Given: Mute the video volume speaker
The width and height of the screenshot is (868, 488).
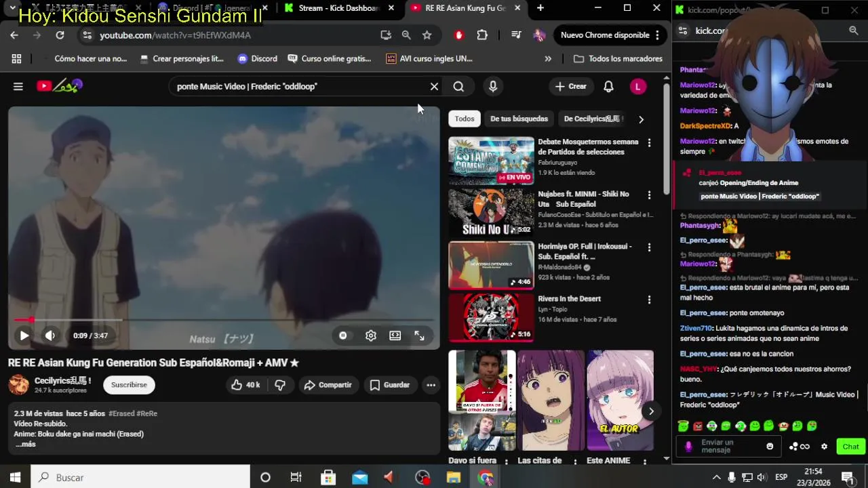Looking at the screenshot, I should pyautogui.click(x=50, y=335).
